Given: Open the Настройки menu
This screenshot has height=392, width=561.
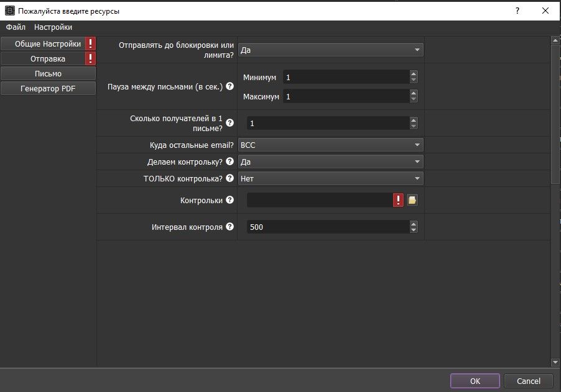Looking at the screenshot, I should click(53, 27).
